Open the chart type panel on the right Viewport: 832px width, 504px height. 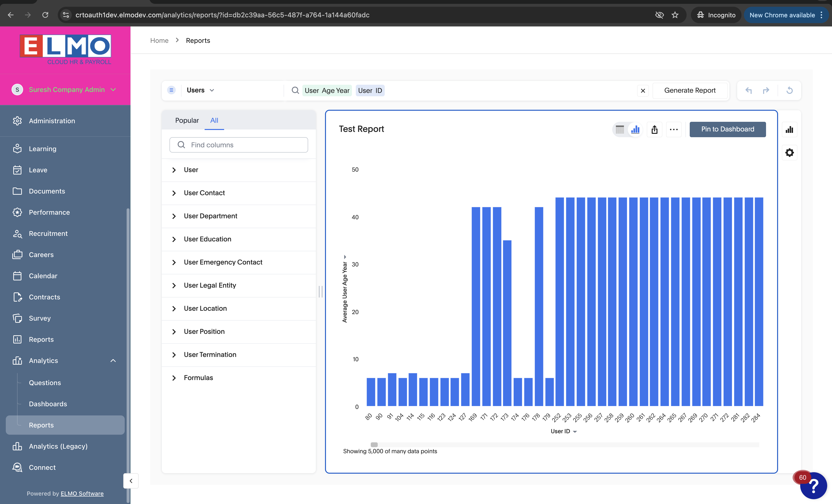coord(789,130)
